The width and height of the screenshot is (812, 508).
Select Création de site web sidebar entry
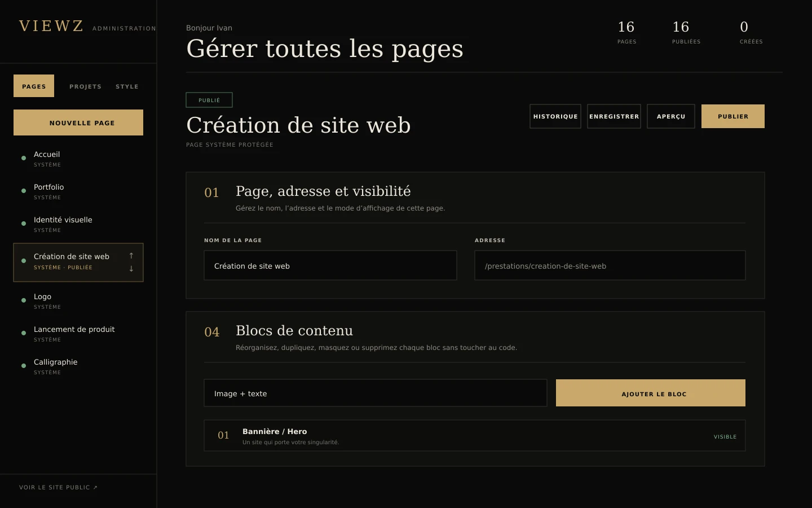coord(78,262)
